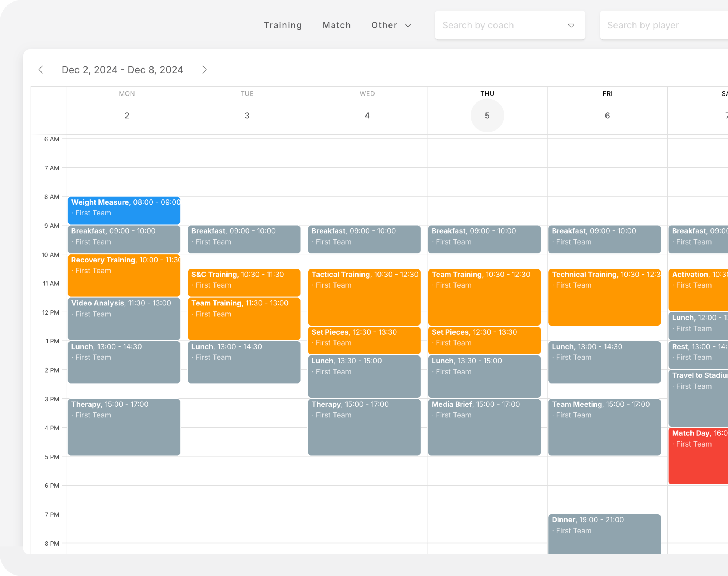728x576 pixels.
Task: Select Thursday's highlighted date circle
Action: [x=487, y=116]
